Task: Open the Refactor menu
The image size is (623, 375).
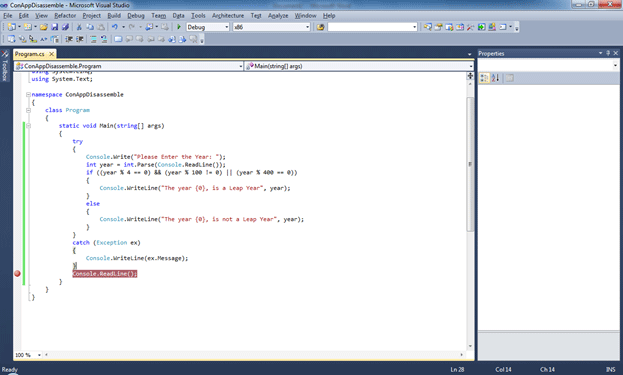Action: 65,15
